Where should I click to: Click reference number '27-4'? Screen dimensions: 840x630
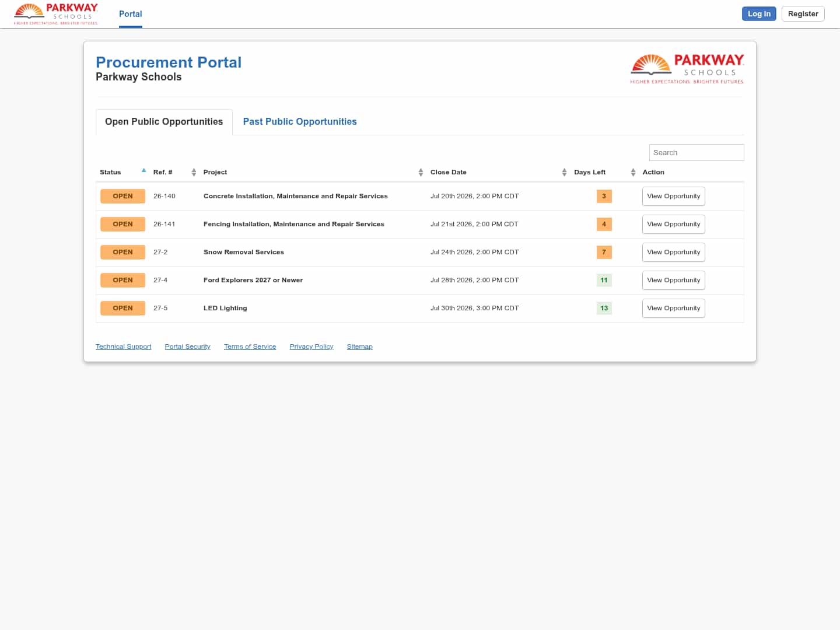(x=160, y=280)
